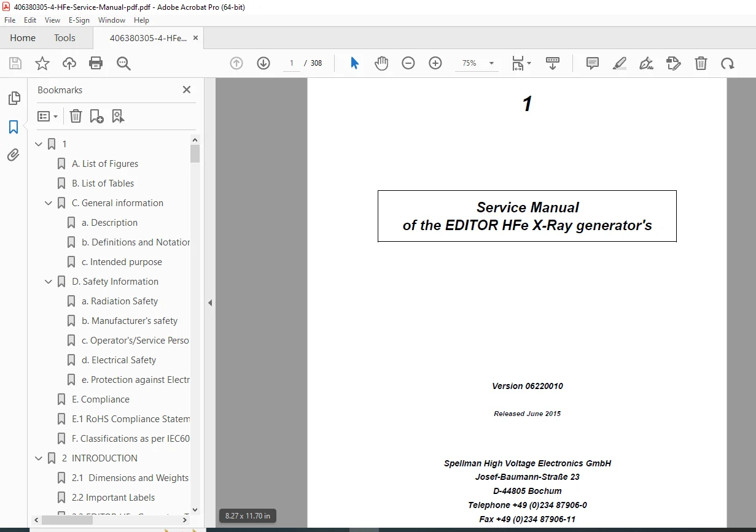This screenshot has height=532, width=756.
Task: Star this file as favorite
Action: pos(42,63)
